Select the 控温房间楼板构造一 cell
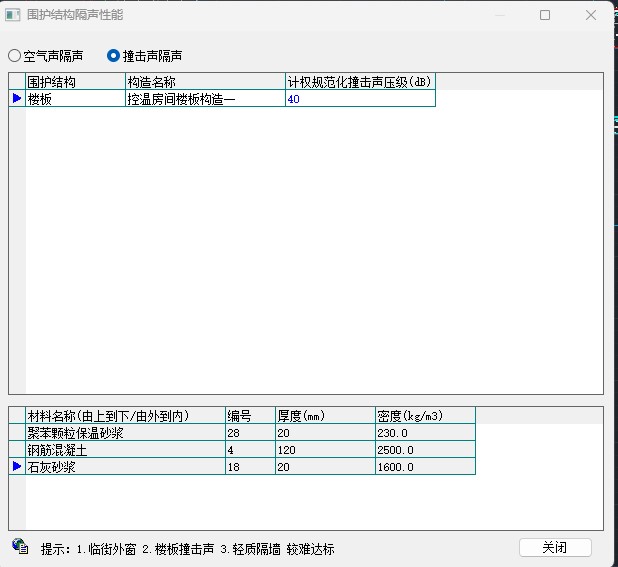 (204, 99)
